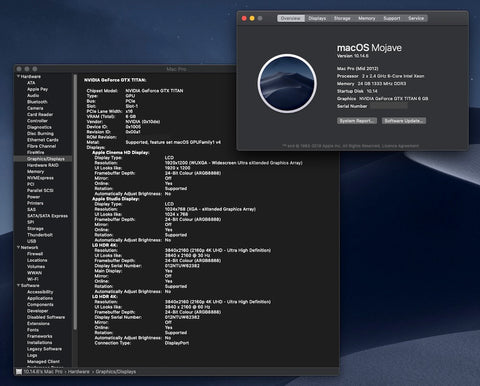Open the Displays tab in About This Mac
This screenshot has width=480, height=386.
tap(317, 18)
